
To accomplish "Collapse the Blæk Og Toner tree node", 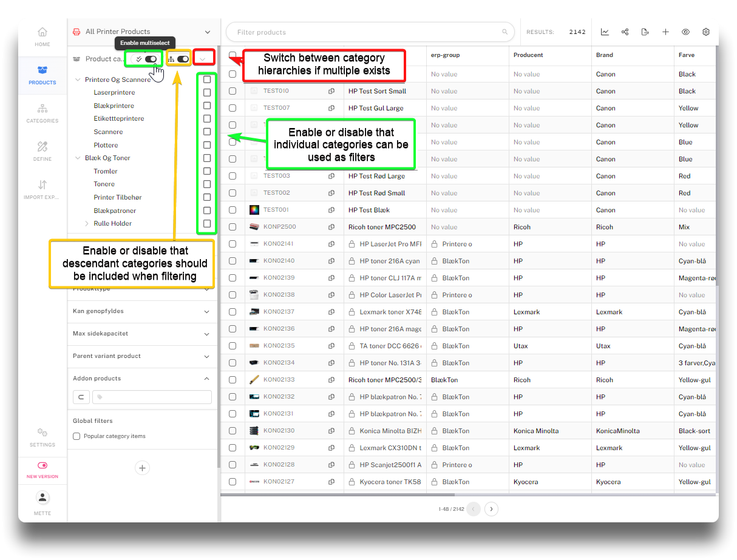I will tap(78, 158).
